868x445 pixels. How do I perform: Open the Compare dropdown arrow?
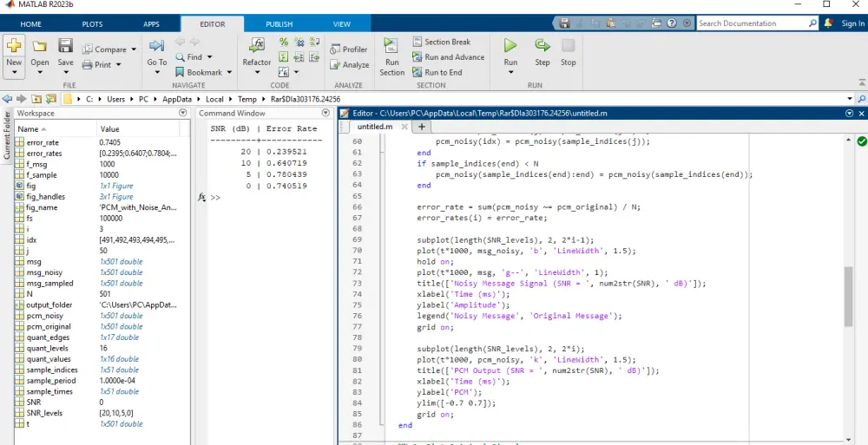point(134,49)
